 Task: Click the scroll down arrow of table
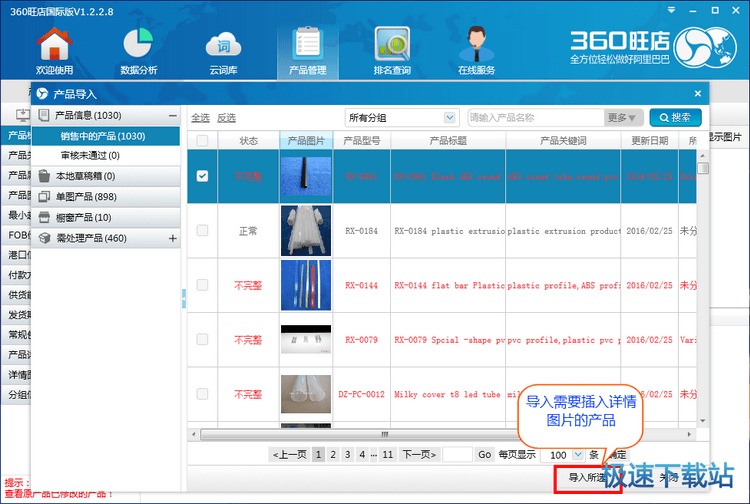click(703, 421)
